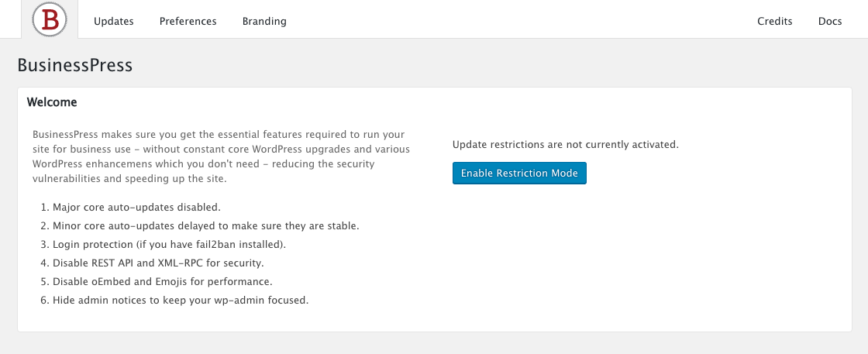Switch to the Preferences tab
Screen dimensions: 868x354
click(x=188, y=22)
